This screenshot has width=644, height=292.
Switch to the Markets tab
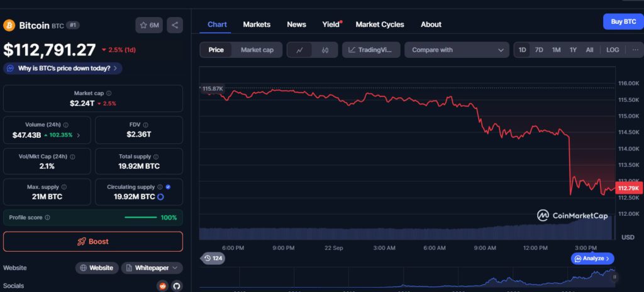coord(257,25)
